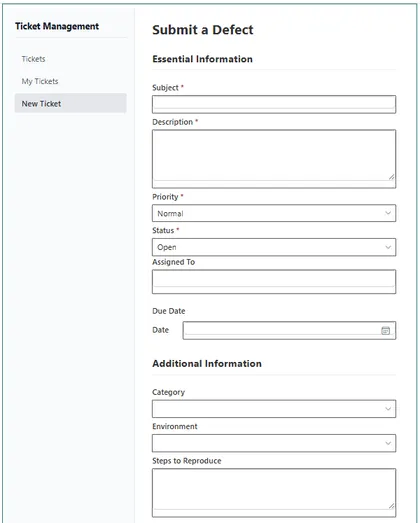Click the Assigned To label
This screenshot has height=523, width=420.
pyautogui.click(x=173, y=262)
